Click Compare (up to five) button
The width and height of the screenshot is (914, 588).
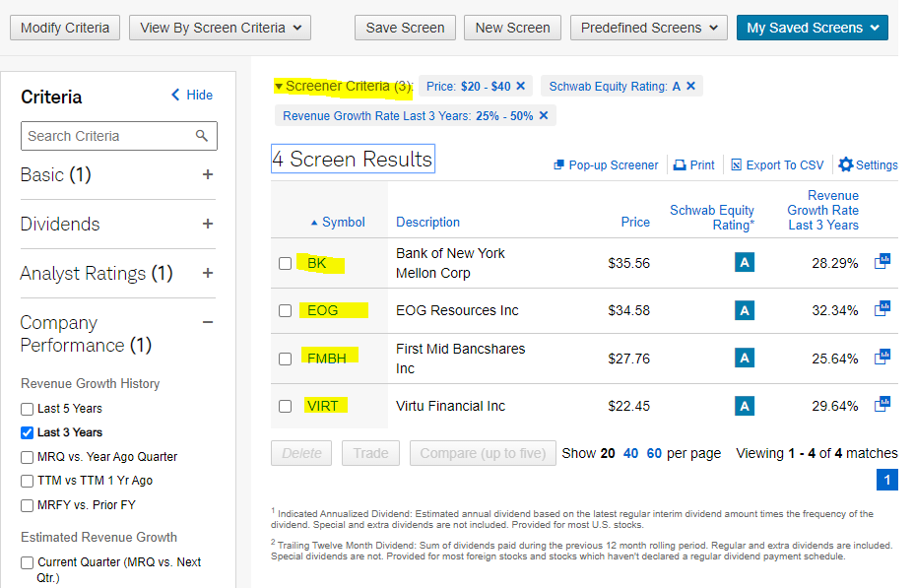(x=483, y=453)
